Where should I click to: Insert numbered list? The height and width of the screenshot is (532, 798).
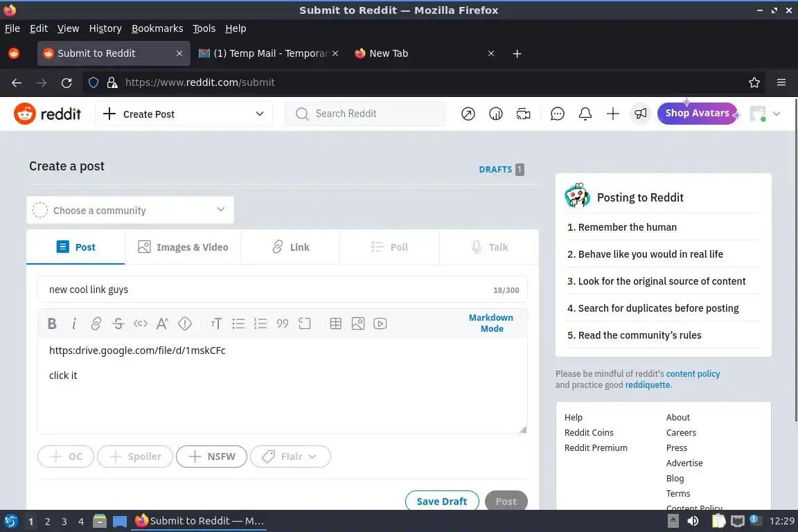(x=260, y=323)
